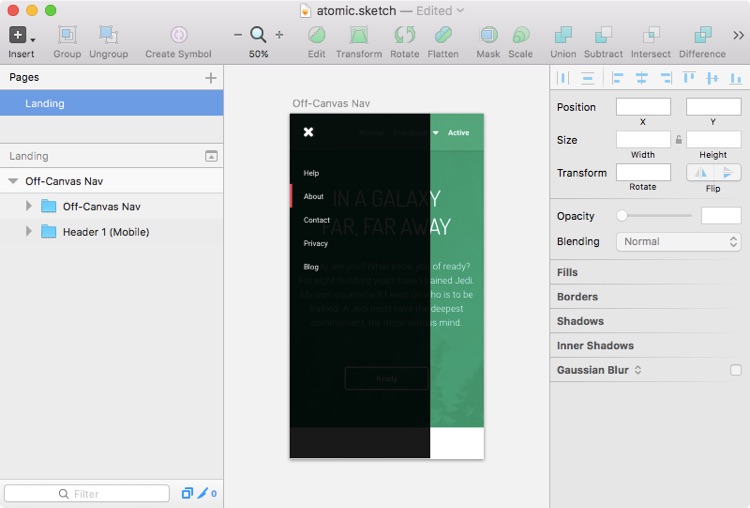Image resolution: width=750 pixels, height=508 pixels.
Task: Collapse the Off-Canvas Nav artboard
Action: [13, 181]
